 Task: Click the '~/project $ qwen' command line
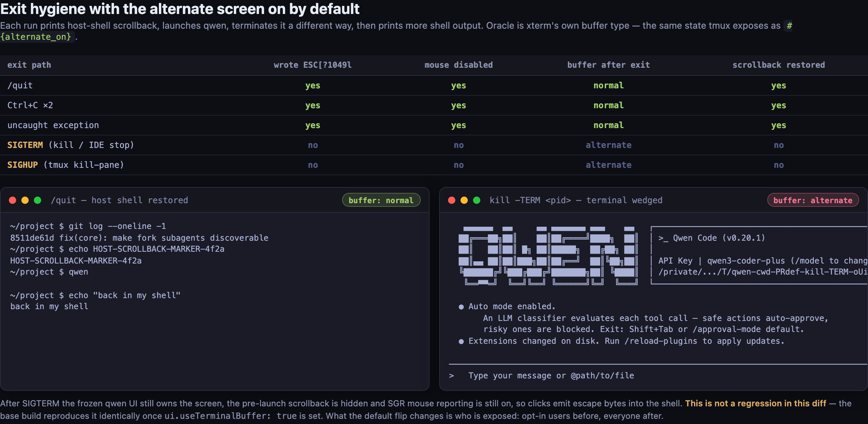tap(49, 272)
